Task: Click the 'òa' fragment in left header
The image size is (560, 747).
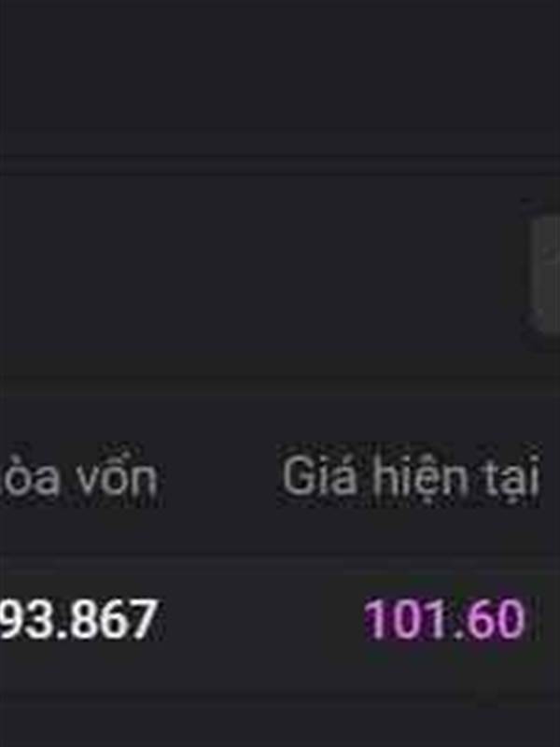Action: pos(30,476)
